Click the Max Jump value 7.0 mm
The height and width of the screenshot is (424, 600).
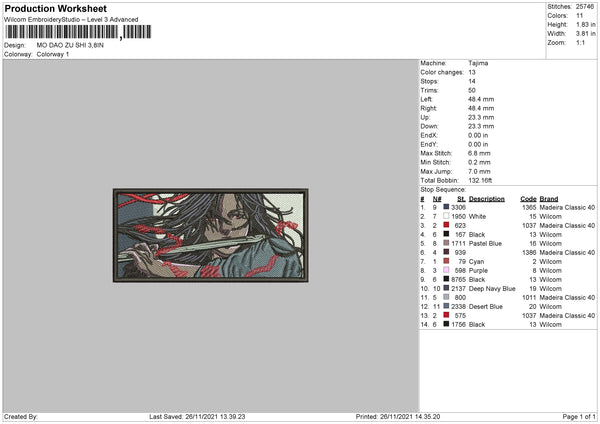click(479, 171)
